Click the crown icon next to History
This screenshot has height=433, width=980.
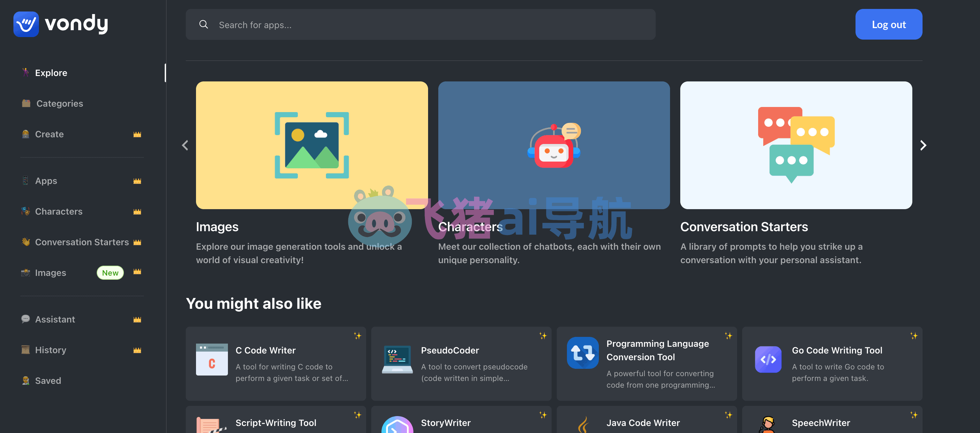(137, 350)
